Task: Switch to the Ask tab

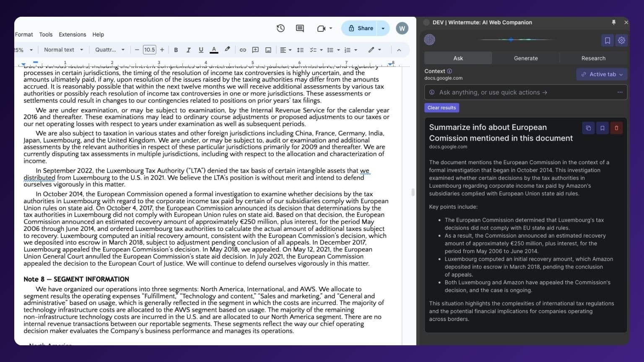Action: coord(458,58)
